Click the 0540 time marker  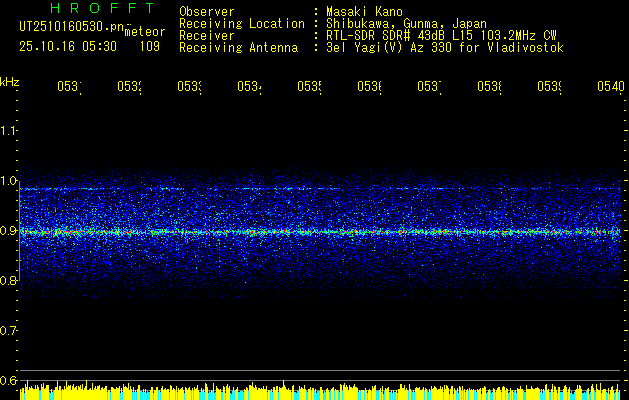click(x=611, y=87)
